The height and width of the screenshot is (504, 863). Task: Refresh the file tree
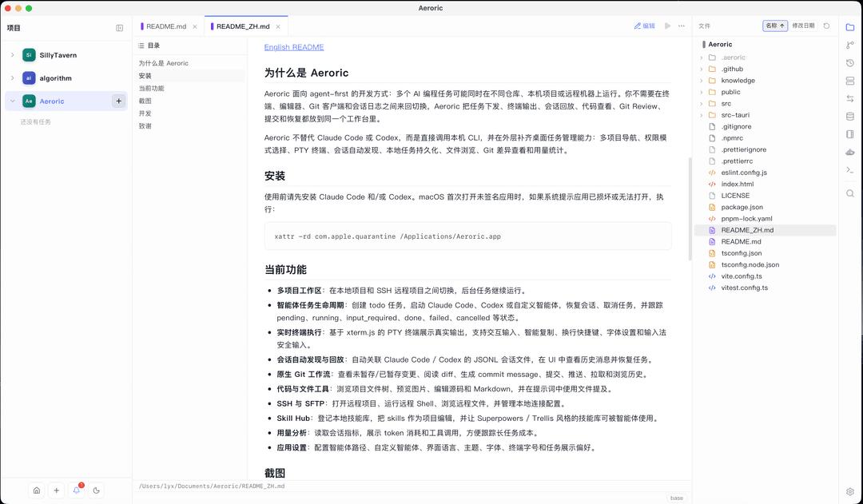[826, 26]
